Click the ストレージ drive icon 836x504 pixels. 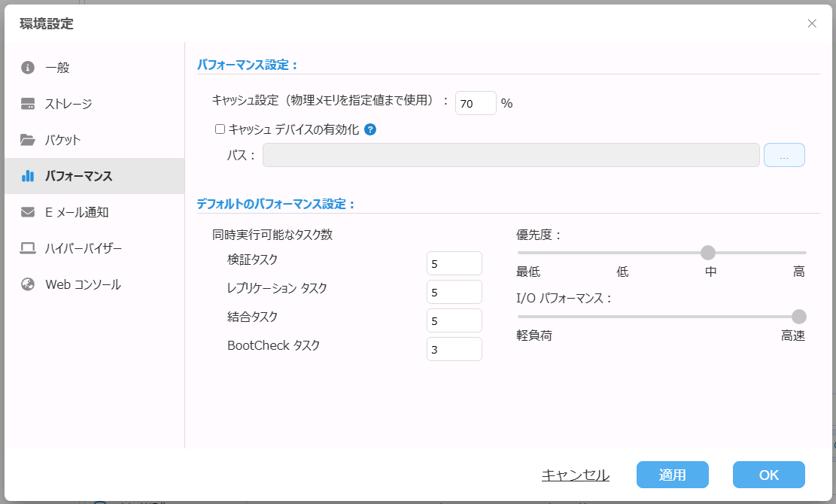click(28, 104)
